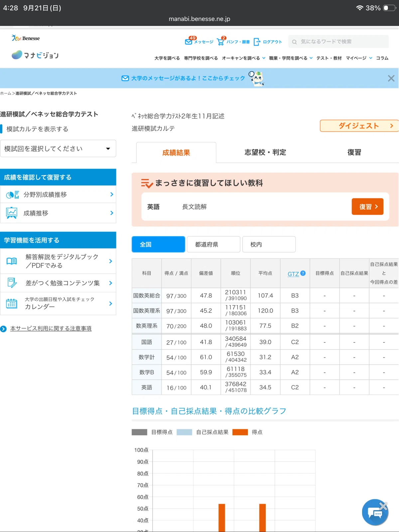Click the calendar icon for カレンダー

12,303
